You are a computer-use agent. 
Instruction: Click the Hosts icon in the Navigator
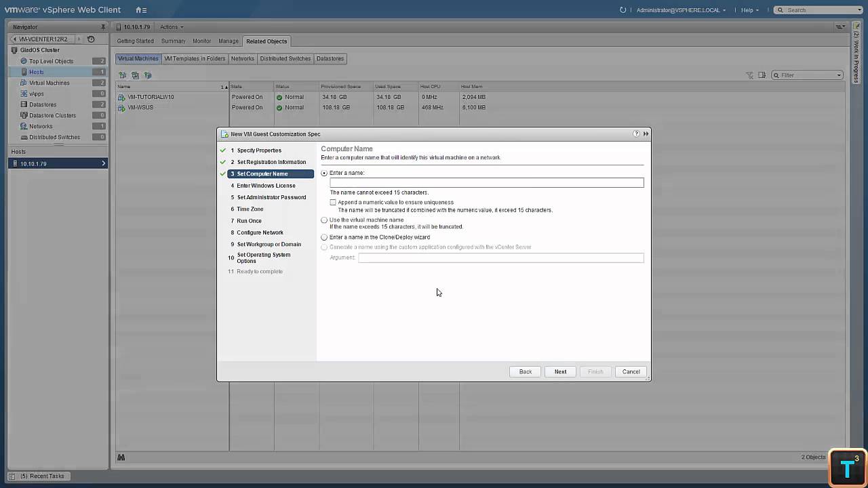[x=24, y=72]
